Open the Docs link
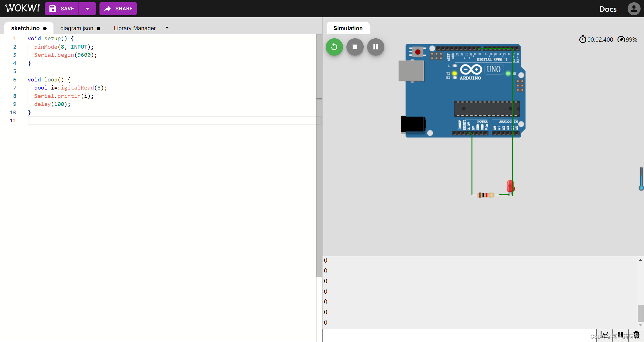644x342 pixels. [608, 9]
